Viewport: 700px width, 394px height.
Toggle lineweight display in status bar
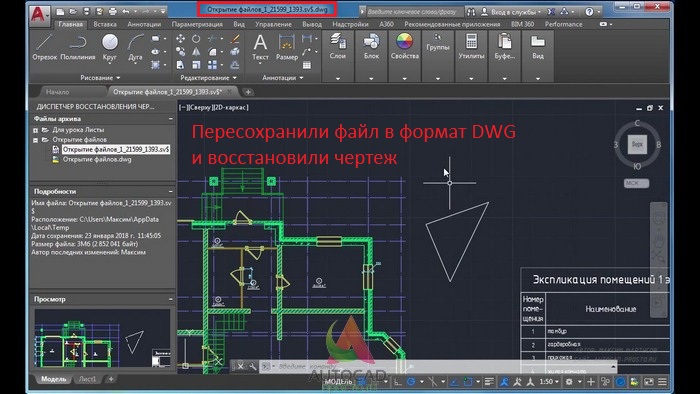pos(489,382)
